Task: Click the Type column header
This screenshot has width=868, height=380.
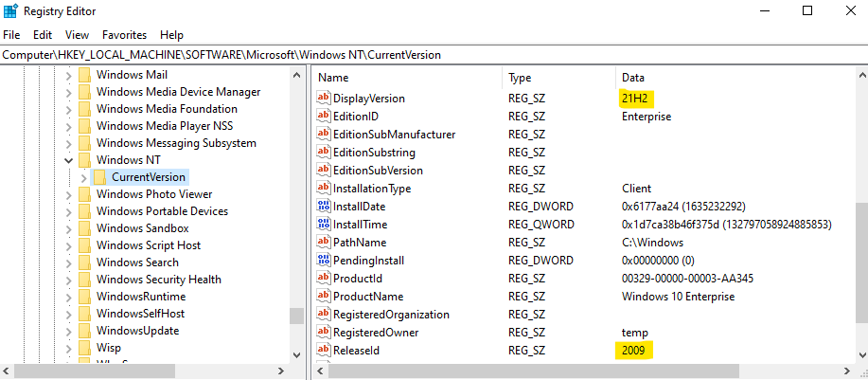Action: (559, 78)
